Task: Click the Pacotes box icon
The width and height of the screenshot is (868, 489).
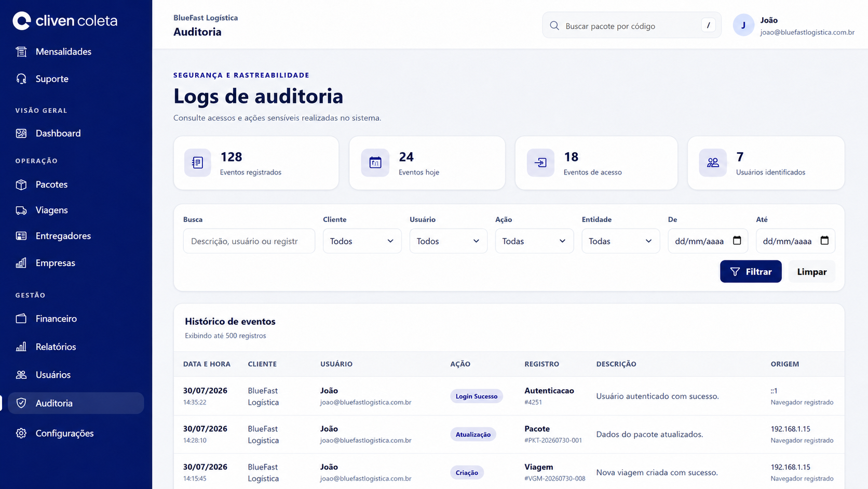Action: pyautogui.click(x=21, y=184)
